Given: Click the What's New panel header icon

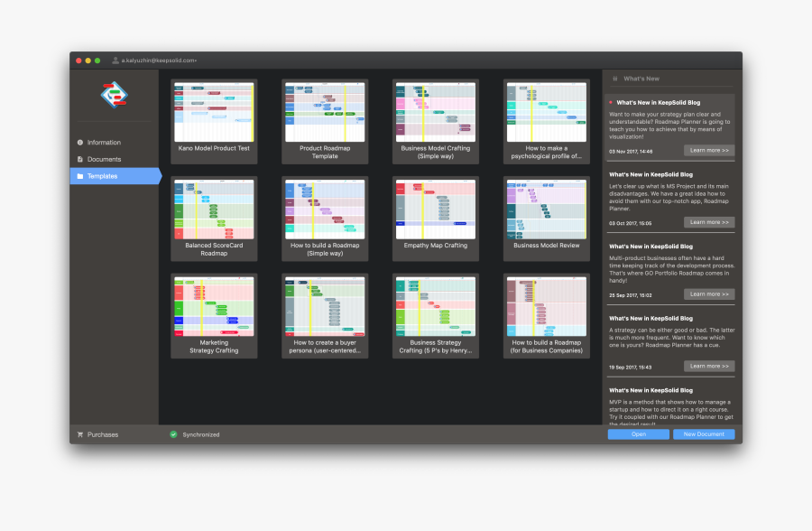Looking at the screenshot, I should click(615, 79).
